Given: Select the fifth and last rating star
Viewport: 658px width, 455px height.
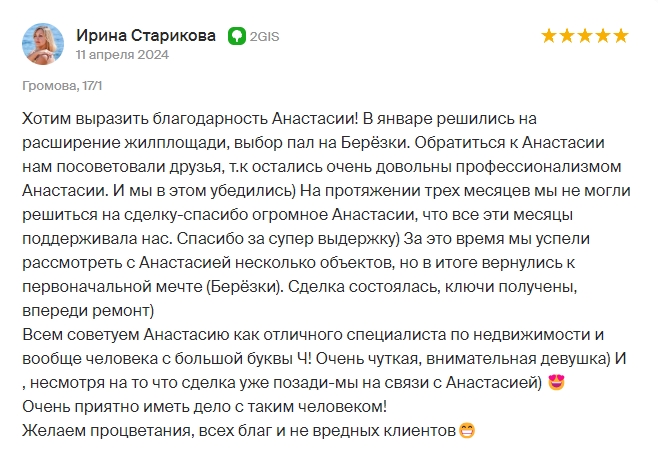Looking at the screenshot, I should (621, 36).
